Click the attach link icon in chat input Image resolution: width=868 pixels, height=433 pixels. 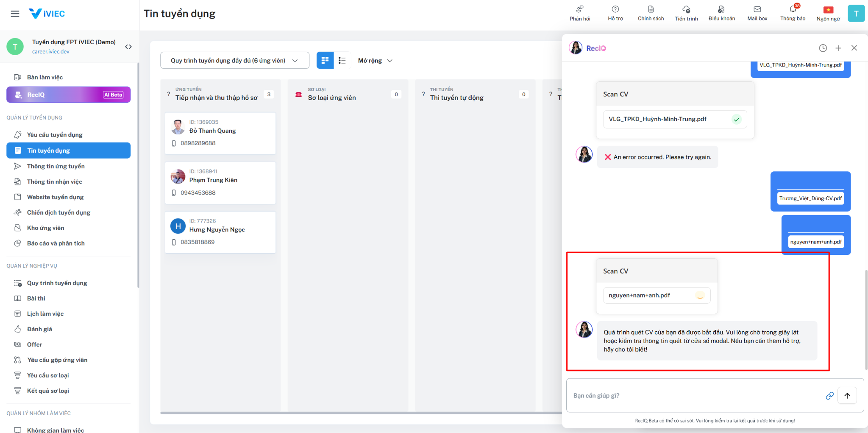click(830, 396)
